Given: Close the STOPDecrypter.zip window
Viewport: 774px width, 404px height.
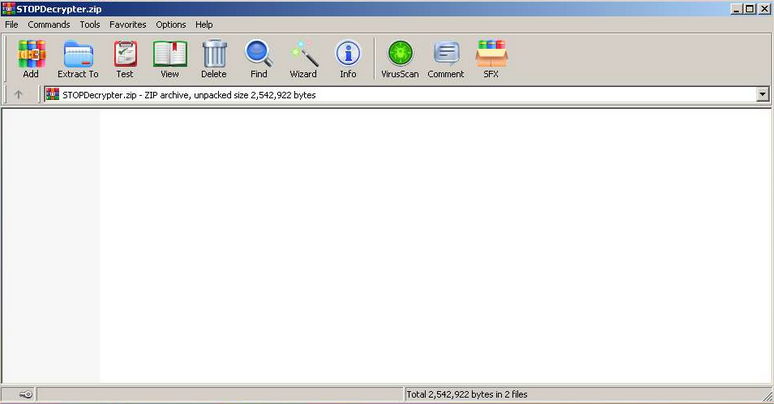Looking at the screenshot, I should pos(764,9).
